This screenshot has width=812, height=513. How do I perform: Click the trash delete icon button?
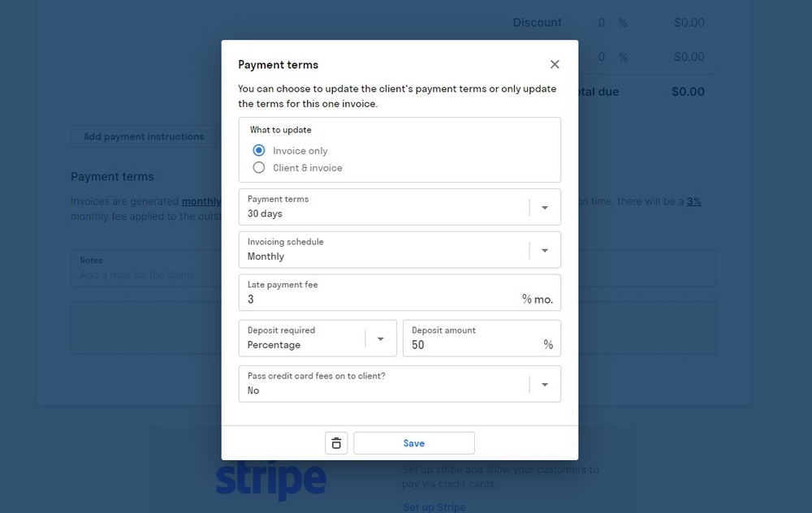(x=336, y=443)
